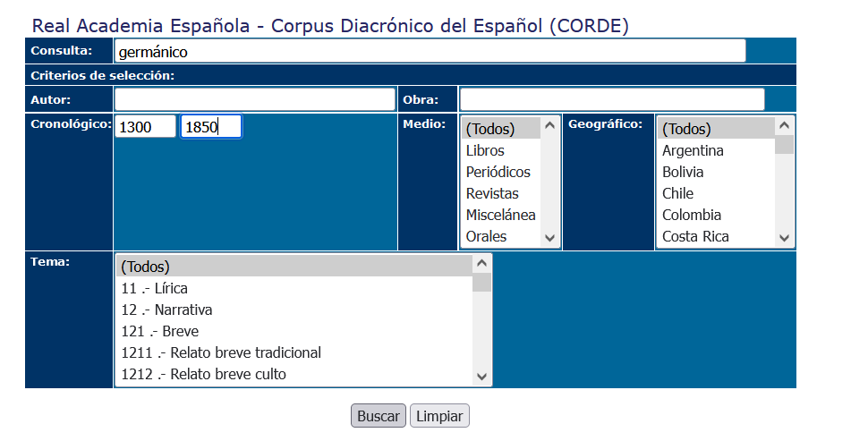Click the Obra text field
The width and height of the screenshot is (868, 441).
(612, 99)
